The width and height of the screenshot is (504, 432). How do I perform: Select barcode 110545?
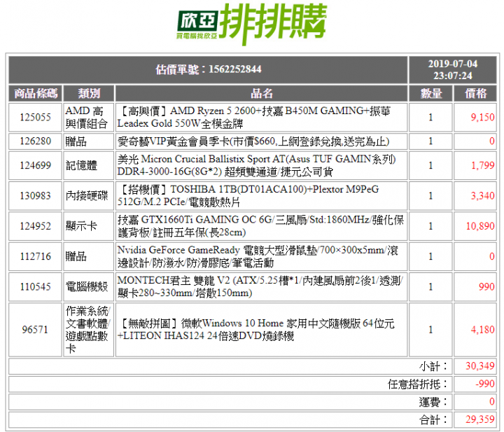click(x=36, y=286)
